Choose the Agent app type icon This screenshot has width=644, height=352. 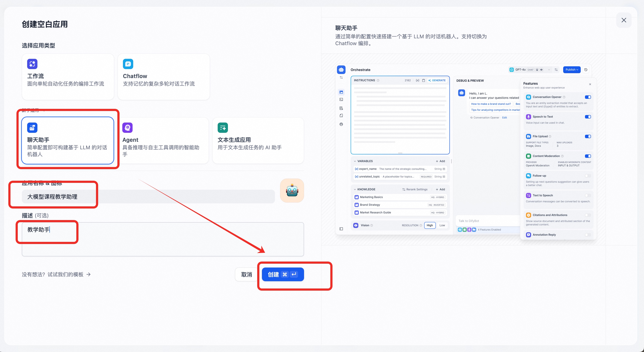(x=127, y=128)
